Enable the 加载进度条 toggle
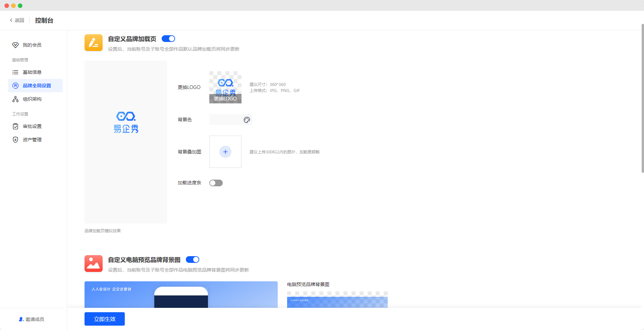644x330 pixels. click(x=216, y=183)
